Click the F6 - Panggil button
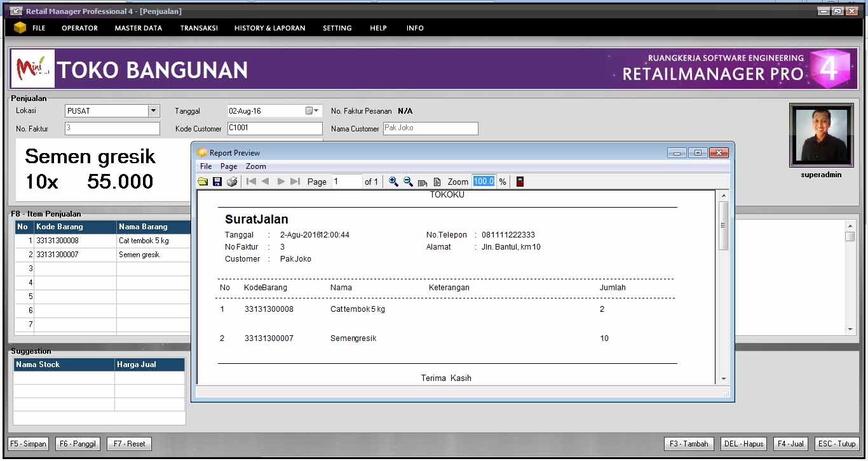868x461 pixels. (x=78, y=444)
